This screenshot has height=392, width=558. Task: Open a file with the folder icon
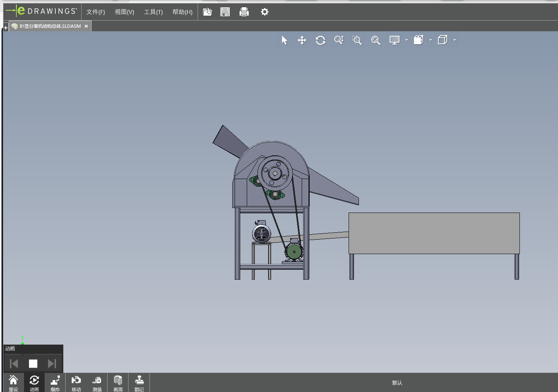207,12
